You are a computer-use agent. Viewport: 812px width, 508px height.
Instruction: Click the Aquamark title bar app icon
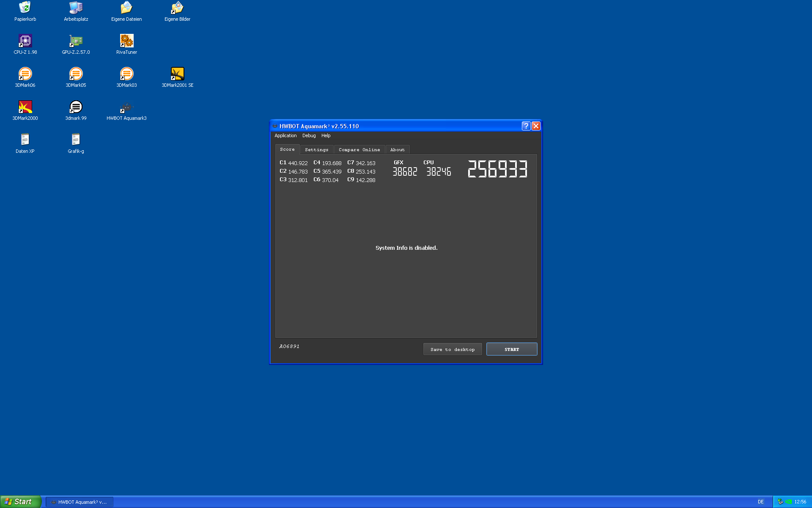(x=275, y=126)
